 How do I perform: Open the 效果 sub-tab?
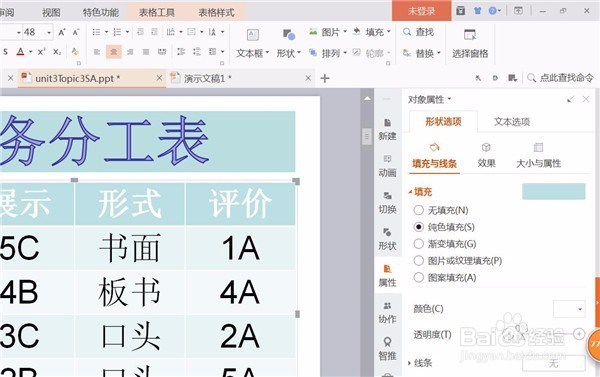click(x=486, y=155)
